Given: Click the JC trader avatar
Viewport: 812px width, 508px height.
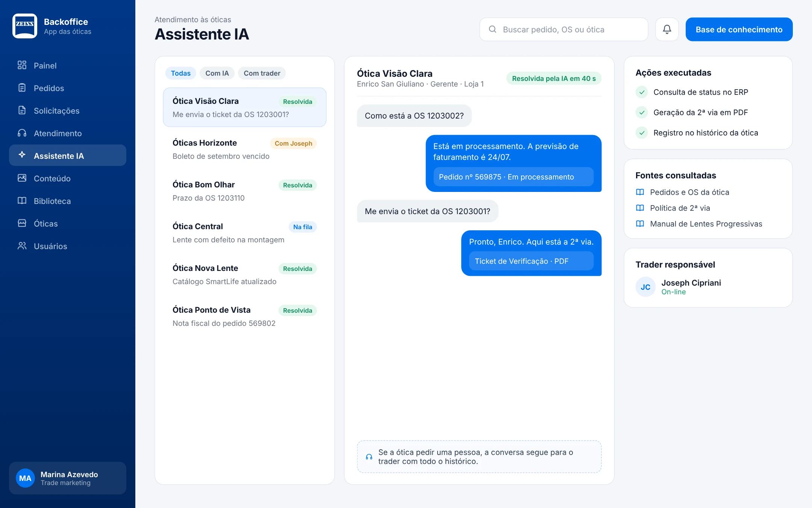Looking at the screenshot, I should point(645,287).
